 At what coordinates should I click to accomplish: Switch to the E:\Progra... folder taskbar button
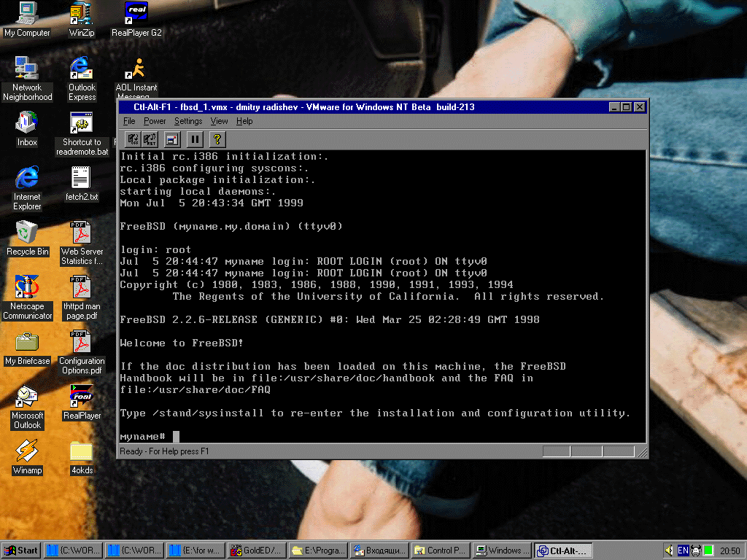[318, 551]
